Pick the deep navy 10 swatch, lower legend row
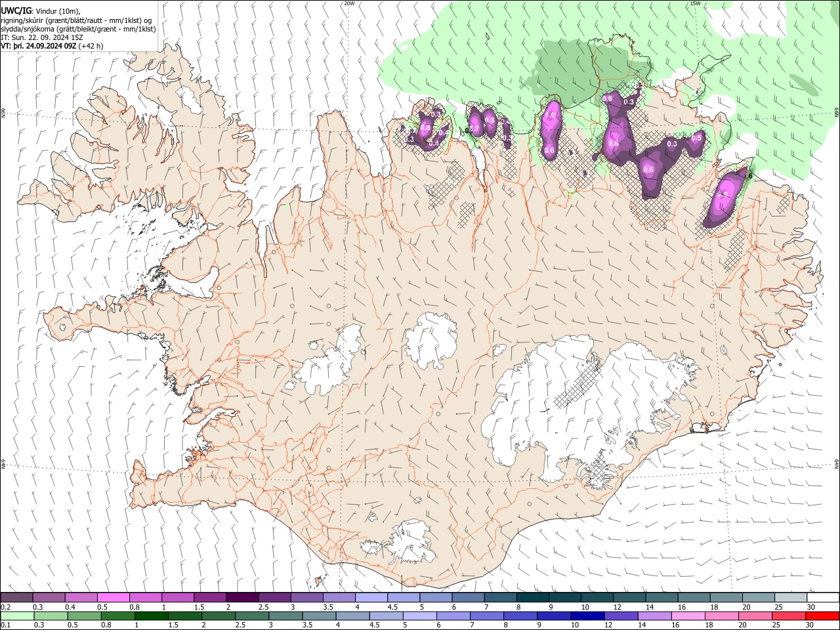This screenshot has width=840, height=630. click(x=587, y=616)
